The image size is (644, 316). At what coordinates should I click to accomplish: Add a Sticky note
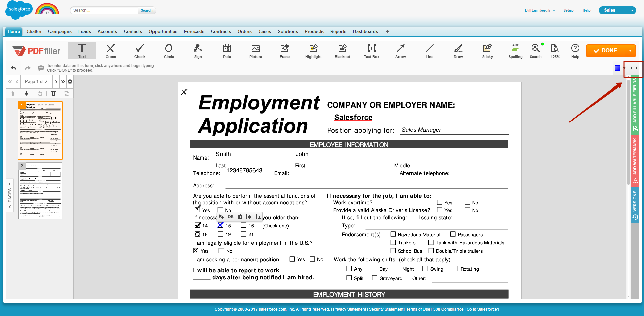[487, 51]
